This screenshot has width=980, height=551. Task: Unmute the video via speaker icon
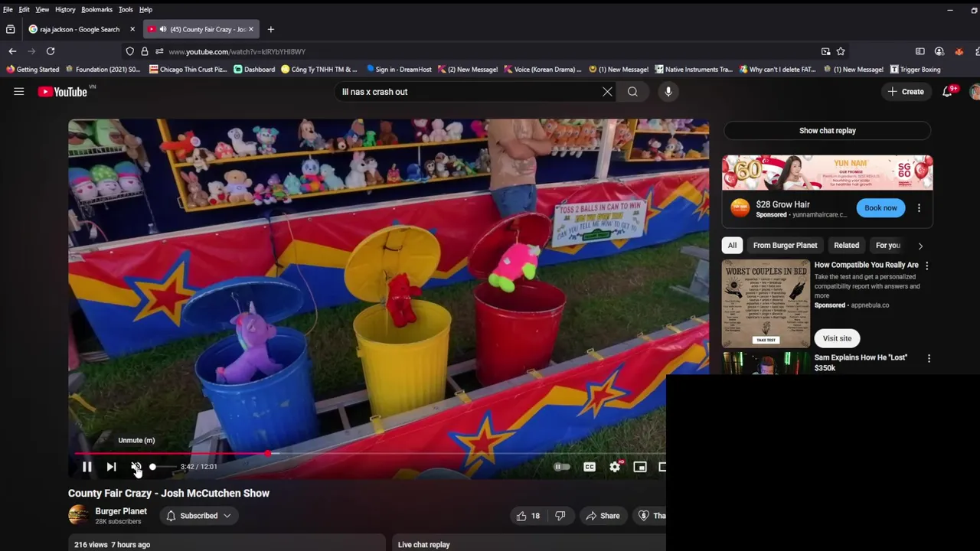(136, 467)
